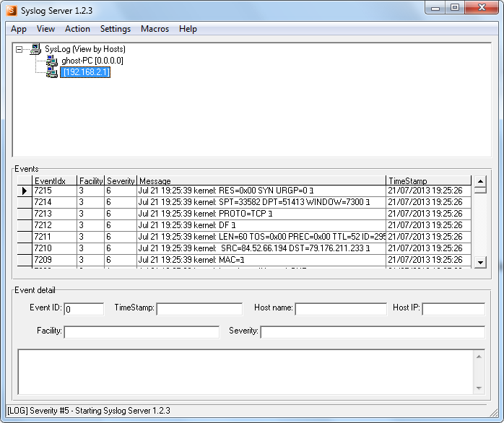This screenshot has width=504, height=423.
Task: Click row selector for event 7214
Action: click(x=25, y=203)
